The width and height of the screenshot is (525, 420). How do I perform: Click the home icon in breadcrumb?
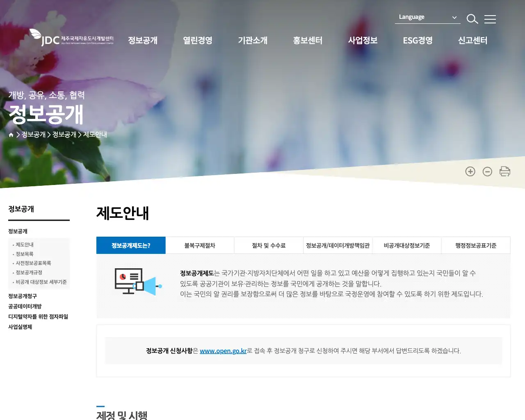point(11,135)
